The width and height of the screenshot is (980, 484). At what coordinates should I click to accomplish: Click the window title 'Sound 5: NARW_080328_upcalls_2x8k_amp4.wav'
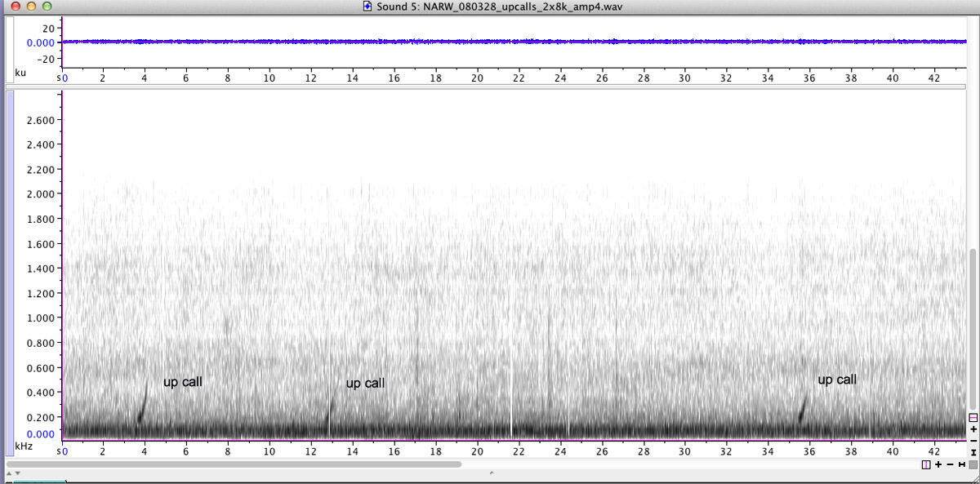click(x=500, y=7)
